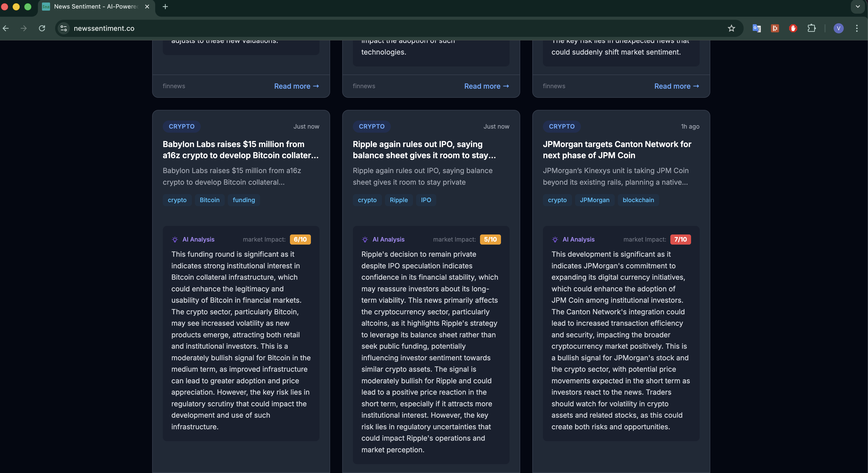Open Chrome's three-dot menu
The width and height of the screenshot is (868, 473).
pyautogui.click(x=857, y=28)
